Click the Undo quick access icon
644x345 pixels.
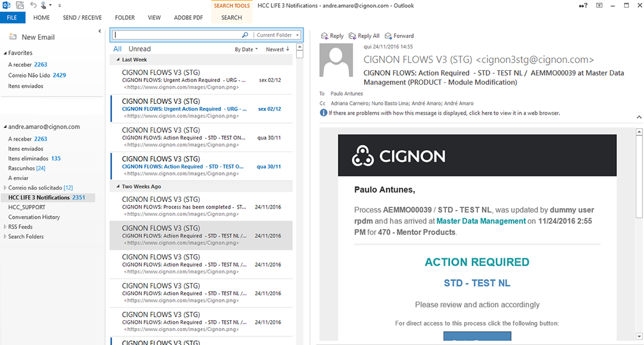pyautogui.click(x=33, y=5)
